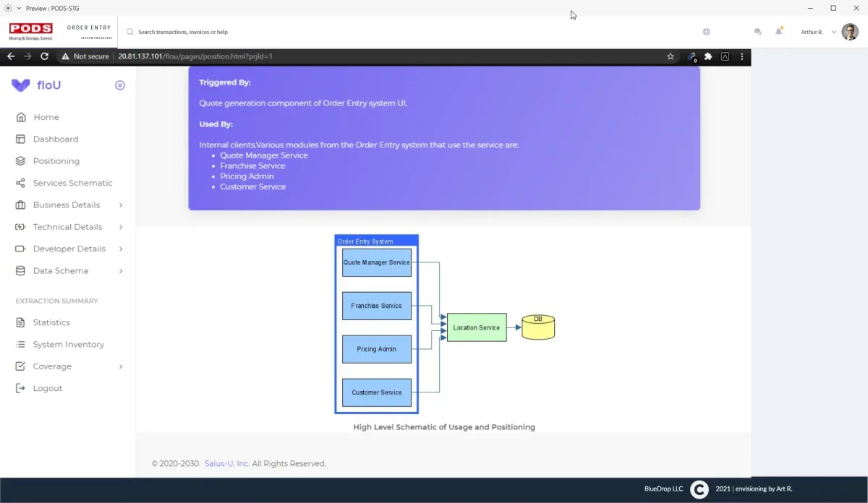Click the floU sidebar toggle target icon
Viewport: 868px width, 503px height.
120,85
